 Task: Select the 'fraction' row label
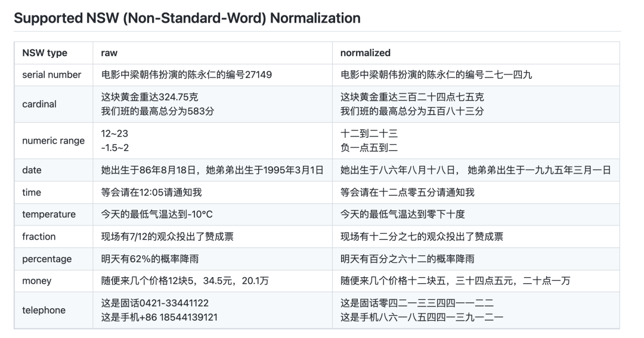[39, 237]
